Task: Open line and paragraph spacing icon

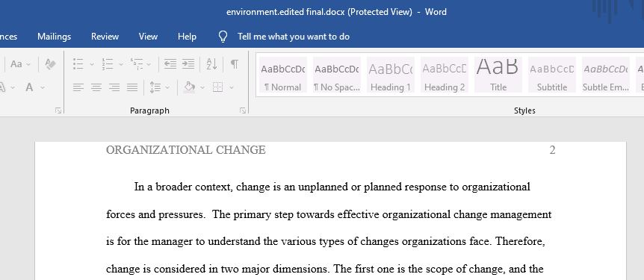Action: point(155,87)
